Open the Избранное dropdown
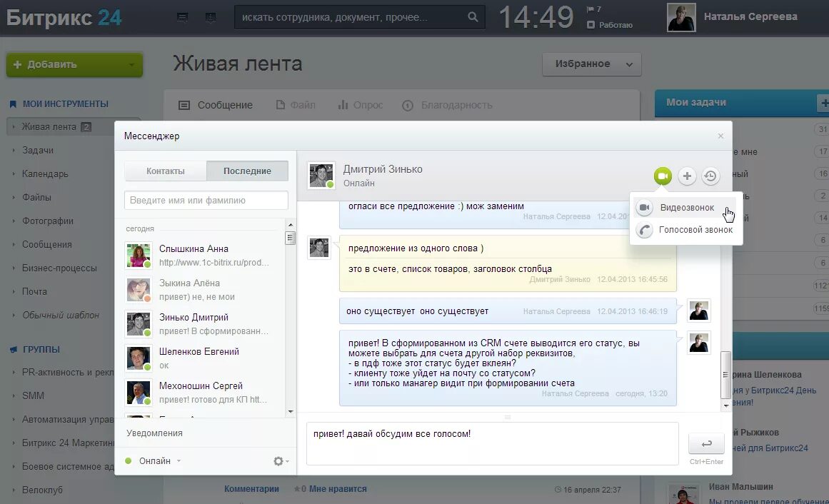The width and height of the screenshot is (829, 504). 592,64
